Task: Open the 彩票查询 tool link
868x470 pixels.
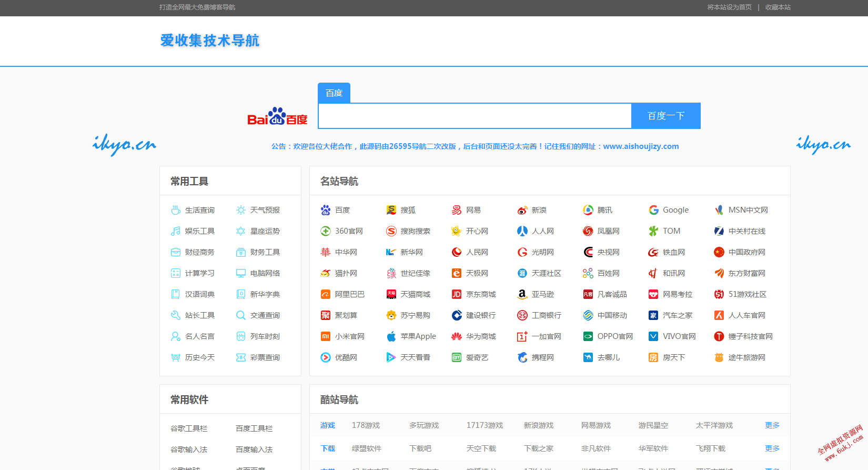Action: coord(265,357)
